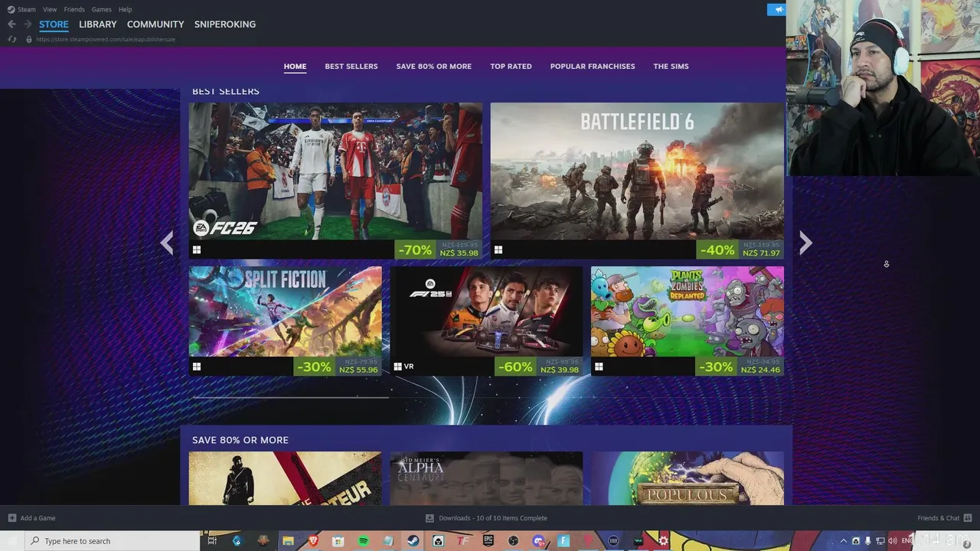Open the Games menu
The image size is (980, 551).
pos(101,9)
